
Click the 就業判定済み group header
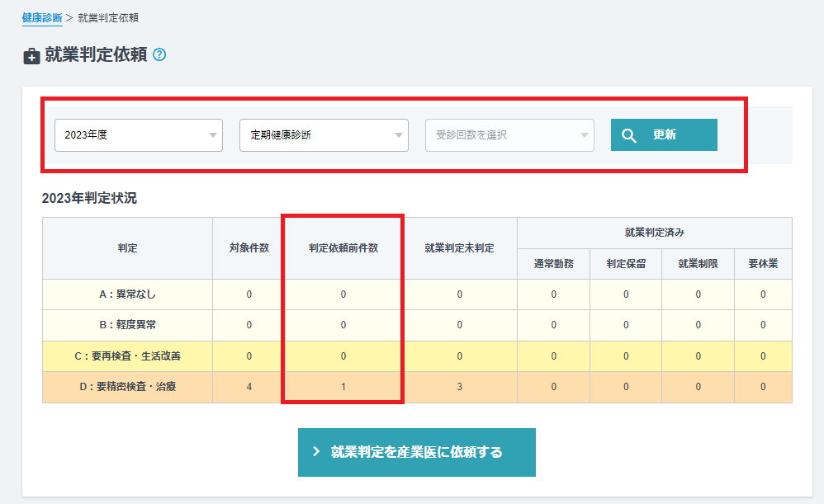tap(654, 233)
